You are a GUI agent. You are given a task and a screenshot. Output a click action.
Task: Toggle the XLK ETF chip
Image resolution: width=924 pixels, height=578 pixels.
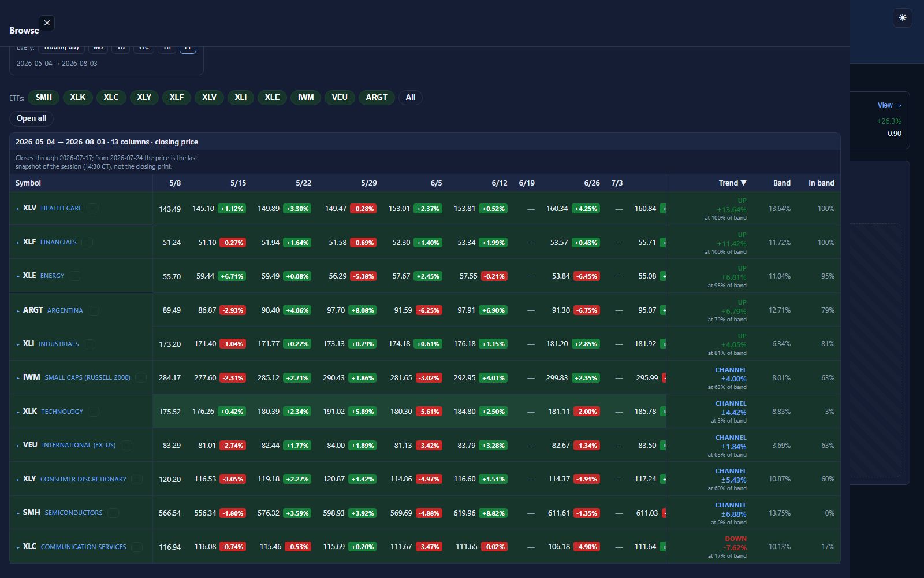pyautogui.click(x=78, y=97)
